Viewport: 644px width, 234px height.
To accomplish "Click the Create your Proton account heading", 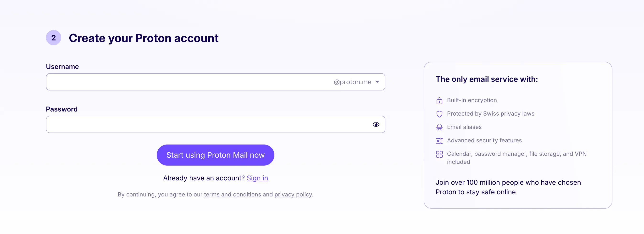I will [144, 38].
